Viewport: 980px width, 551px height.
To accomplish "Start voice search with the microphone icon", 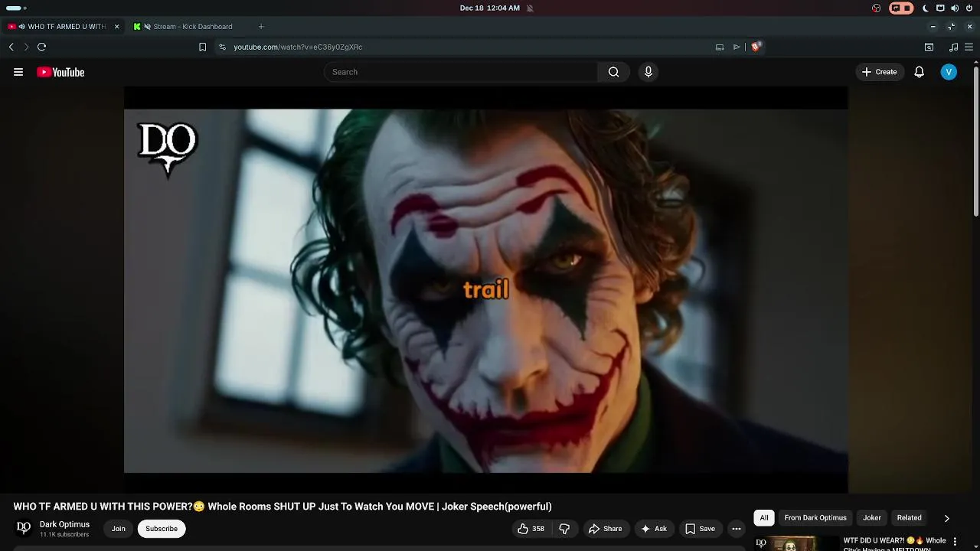I will point(648,72).
